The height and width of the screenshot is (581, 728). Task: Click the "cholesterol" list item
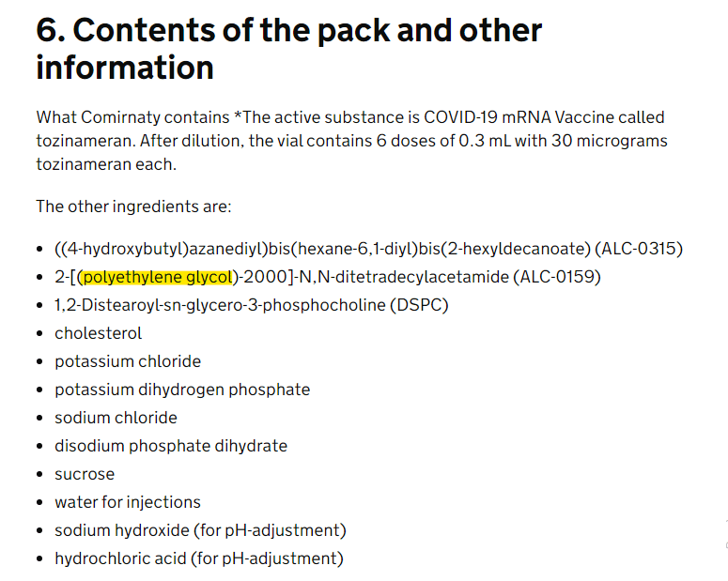[x=99, y=333]
